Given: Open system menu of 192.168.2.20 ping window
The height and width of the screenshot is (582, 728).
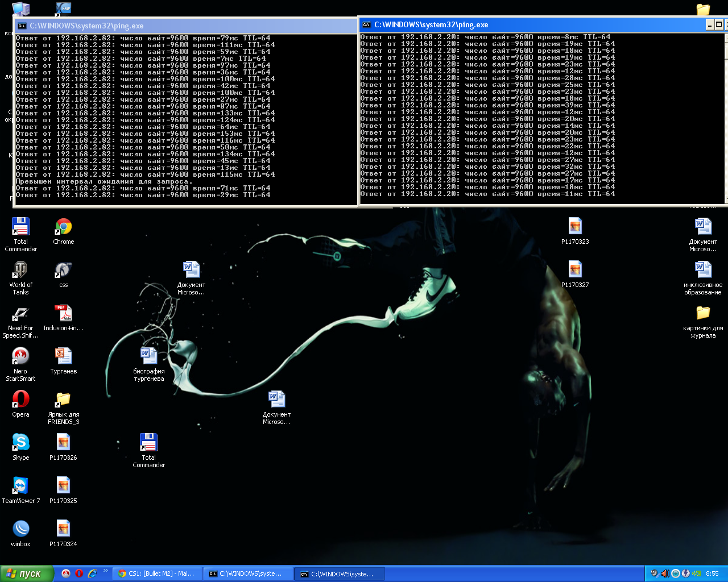Looking at the screenshot, I should 367,24.
